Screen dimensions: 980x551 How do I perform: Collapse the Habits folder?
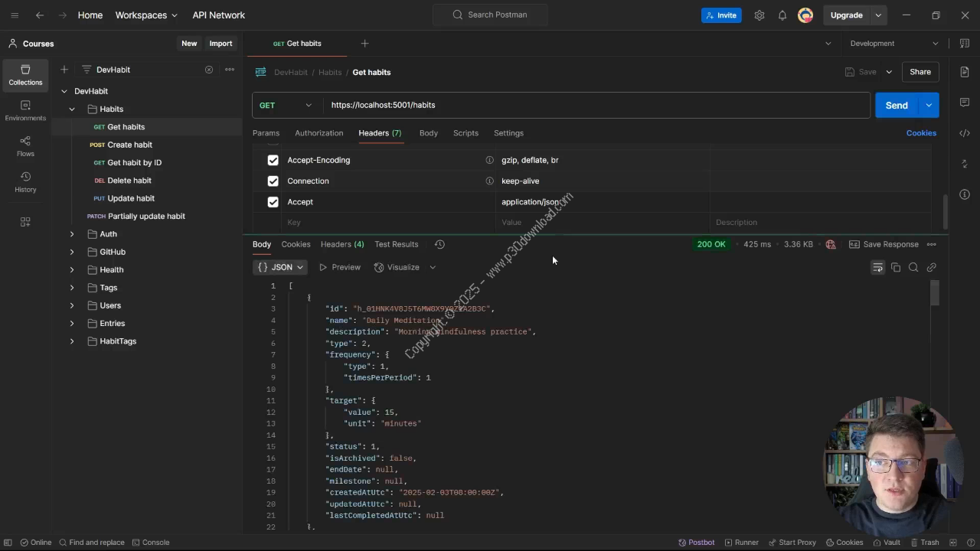[72, 109]
